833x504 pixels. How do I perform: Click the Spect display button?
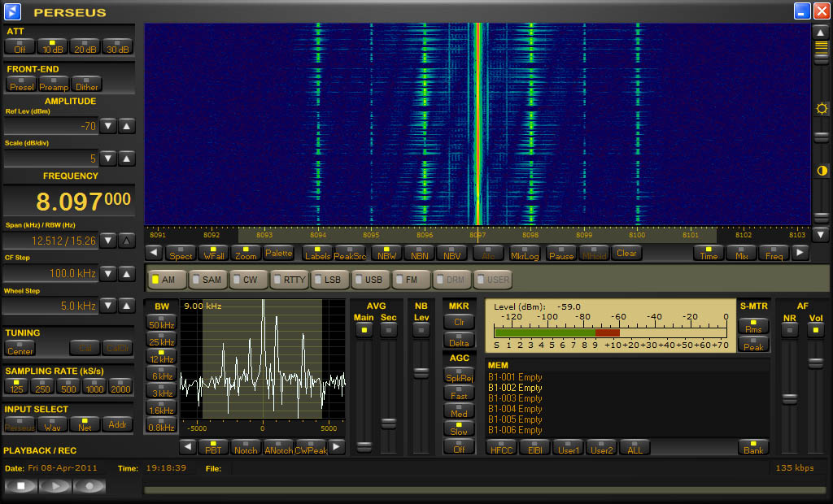(181, 253)
